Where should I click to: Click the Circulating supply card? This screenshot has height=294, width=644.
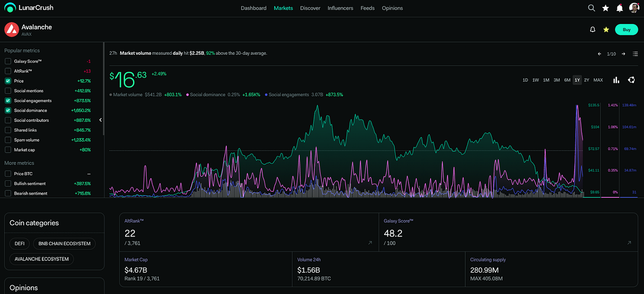coord(552,269)
